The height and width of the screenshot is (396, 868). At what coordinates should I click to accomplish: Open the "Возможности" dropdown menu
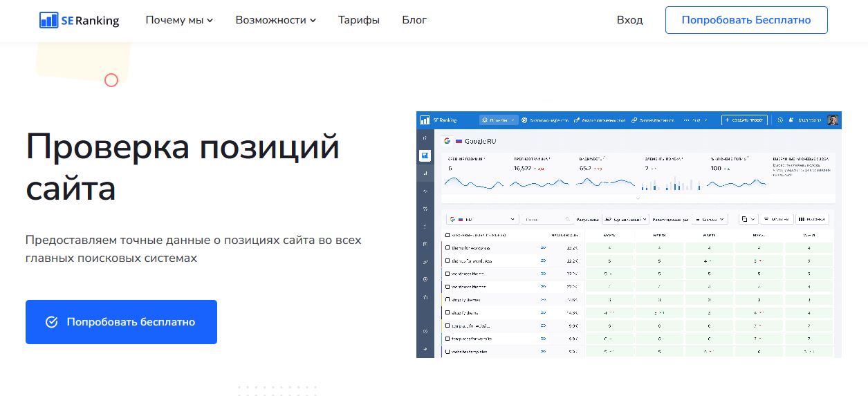[275, 20]
